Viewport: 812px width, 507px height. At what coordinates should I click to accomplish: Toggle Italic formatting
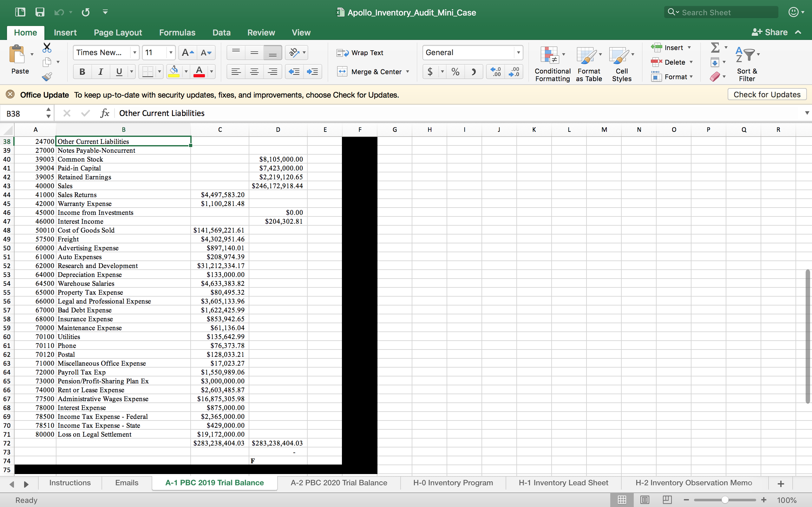tap(100, 72)
